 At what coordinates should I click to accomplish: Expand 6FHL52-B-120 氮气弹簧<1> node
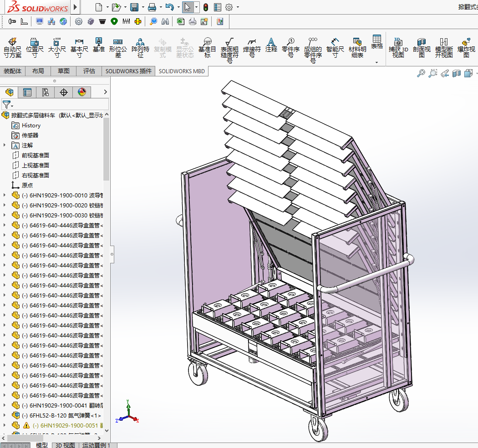4,415
